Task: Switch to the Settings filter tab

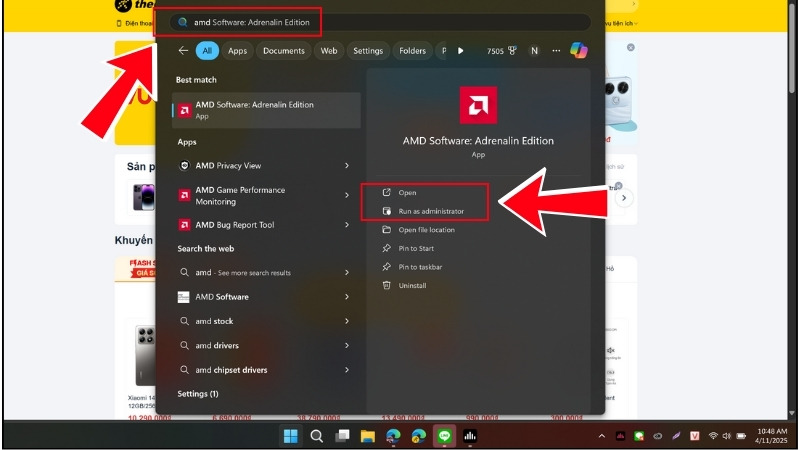Action: tap(368, 51)
